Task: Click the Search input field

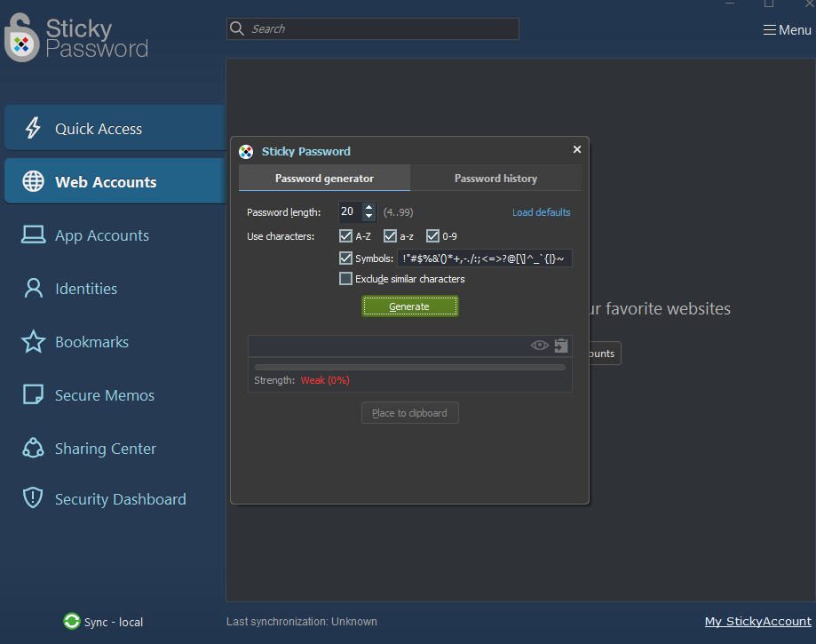Action: point(373,28)
